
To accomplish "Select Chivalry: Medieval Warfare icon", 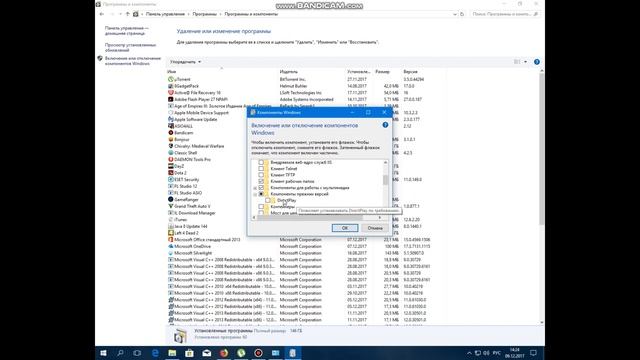I will point(171,146).
